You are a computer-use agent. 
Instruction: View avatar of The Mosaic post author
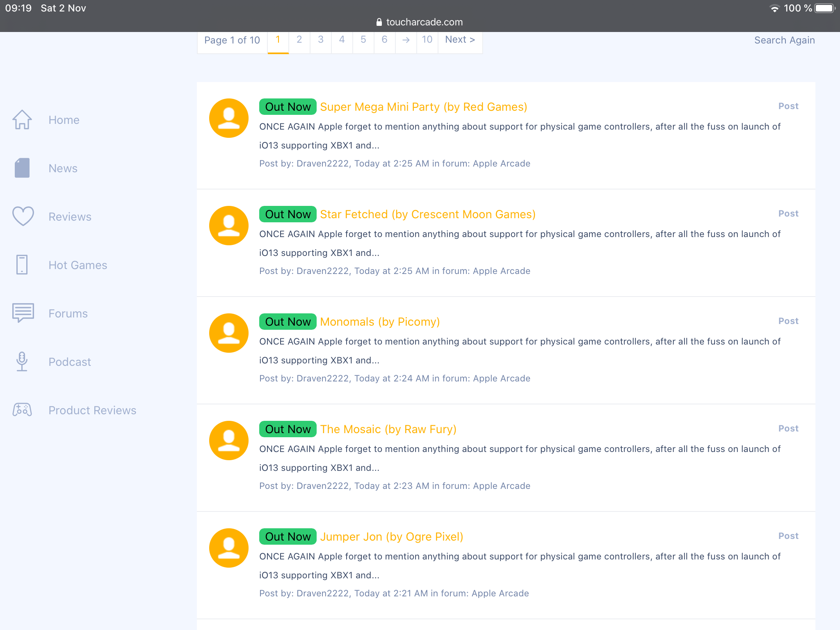229,441
